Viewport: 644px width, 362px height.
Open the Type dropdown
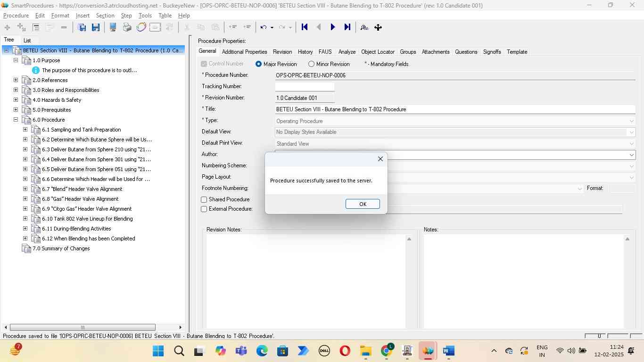coord(632,121)
